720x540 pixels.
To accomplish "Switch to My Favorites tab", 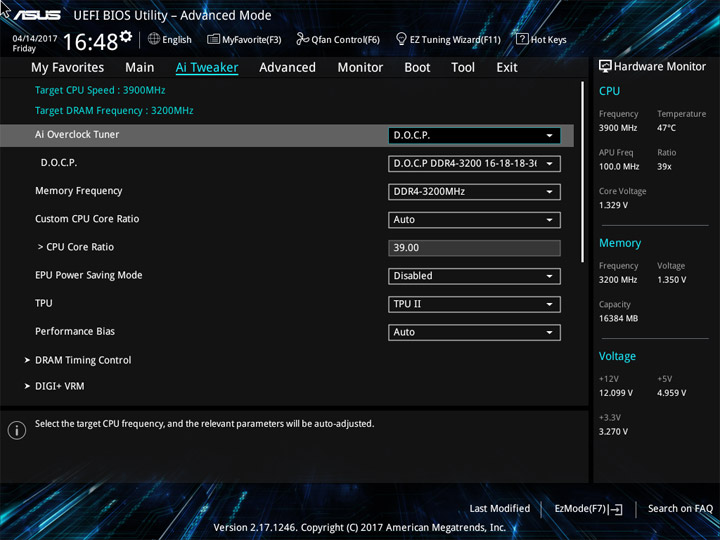I will (68, 68).
